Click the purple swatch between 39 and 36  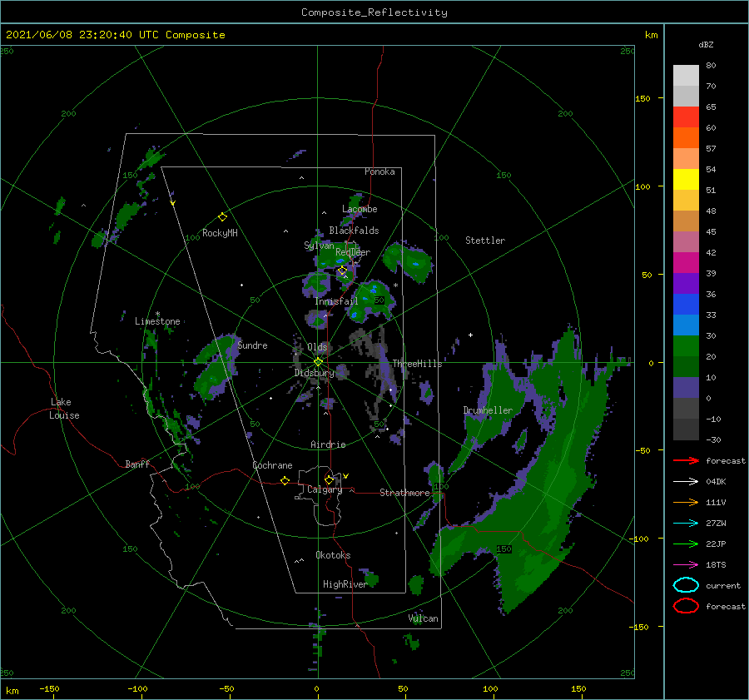[686, 283]
